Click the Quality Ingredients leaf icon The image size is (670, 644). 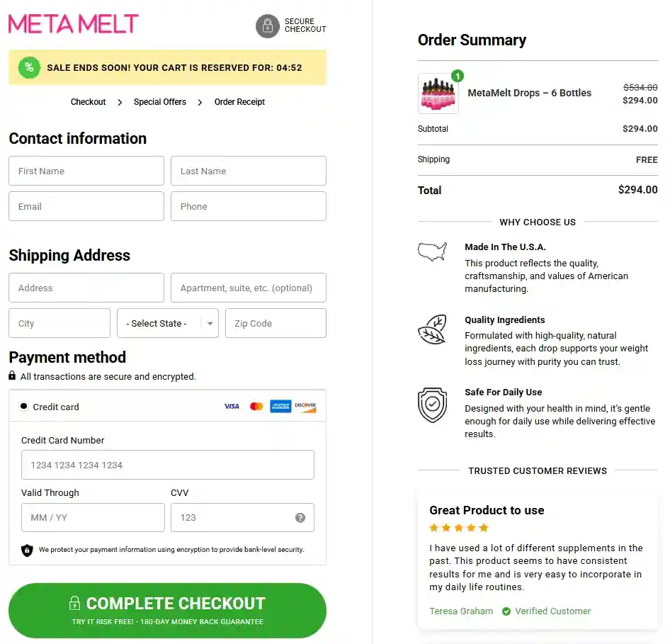tap(433, 329)
